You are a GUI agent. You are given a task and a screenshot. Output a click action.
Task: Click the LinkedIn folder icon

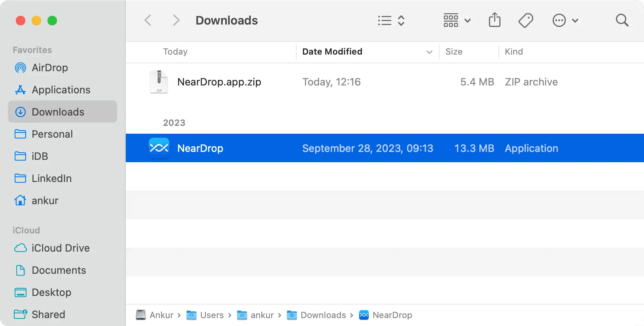(20, 178)
